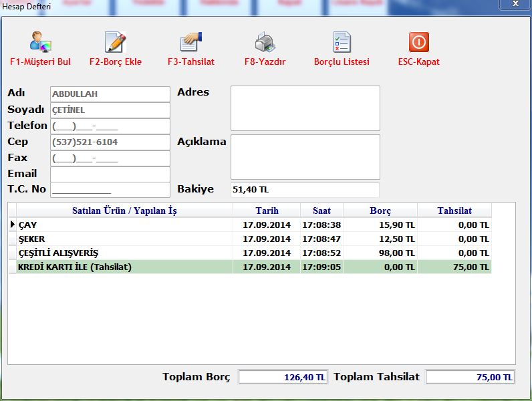Click the Toplam Tahsilat field 75,00 TL

pos(471,377)
